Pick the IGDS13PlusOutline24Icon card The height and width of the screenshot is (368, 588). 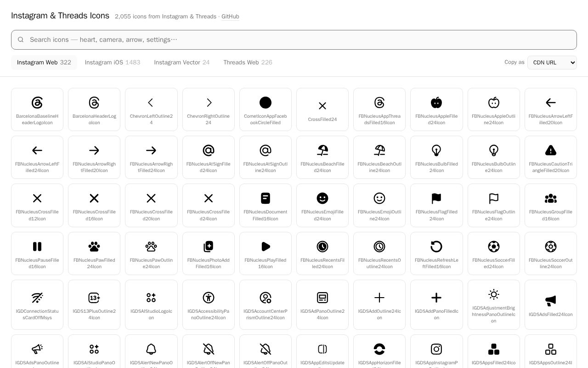tap(94, 305)
